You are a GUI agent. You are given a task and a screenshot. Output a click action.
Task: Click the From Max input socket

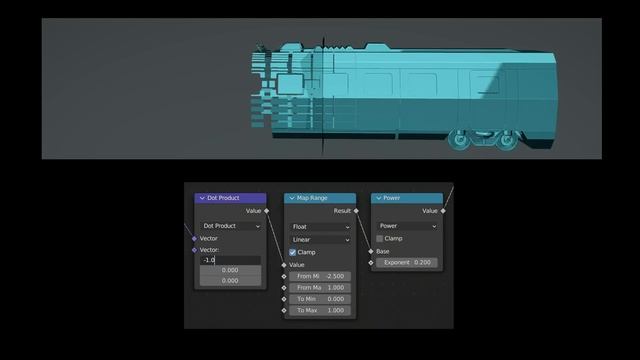coord(284,288)
